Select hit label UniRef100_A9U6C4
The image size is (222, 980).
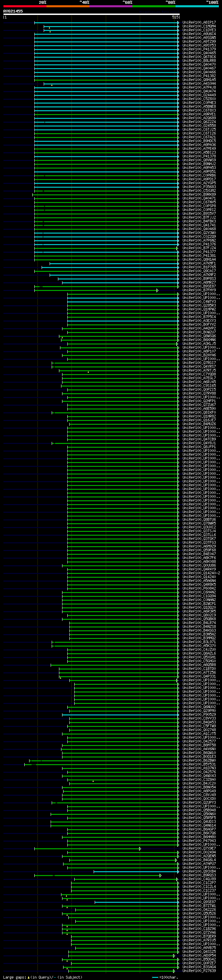pos(199,34)
